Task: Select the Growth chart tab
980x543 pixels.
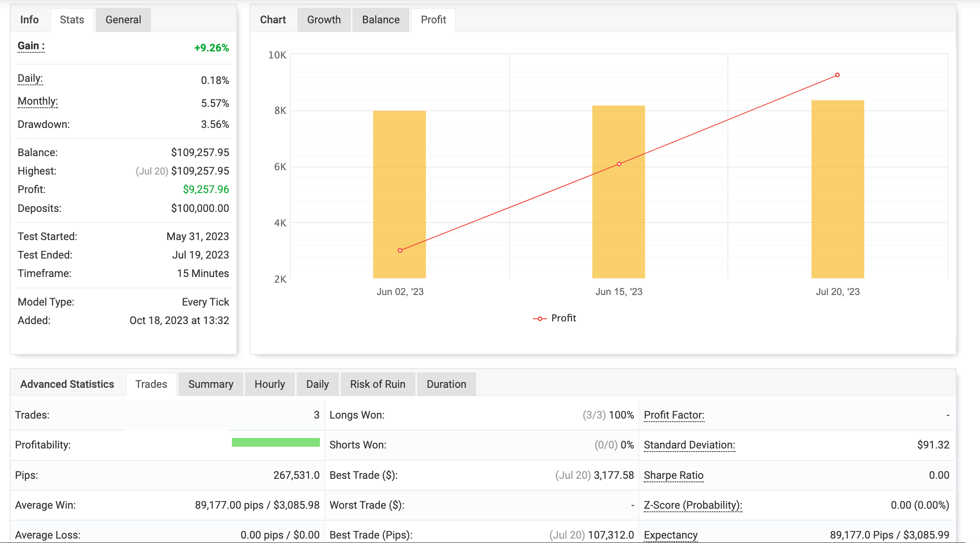Action: pos(324,20)
